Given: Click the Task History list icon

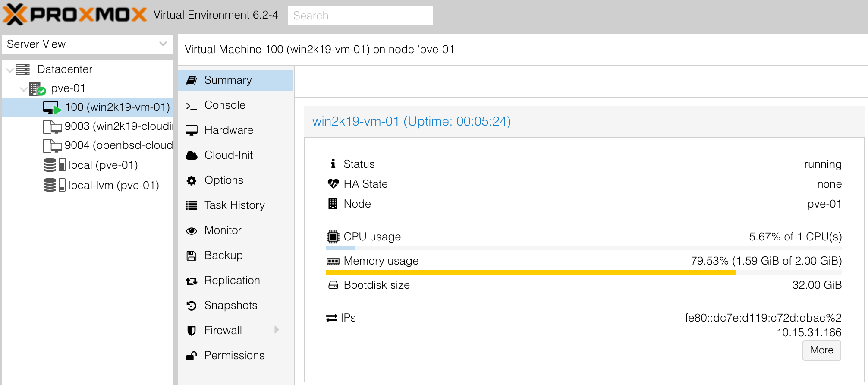Looking at the screenshot, I should [x=192, y=205].
